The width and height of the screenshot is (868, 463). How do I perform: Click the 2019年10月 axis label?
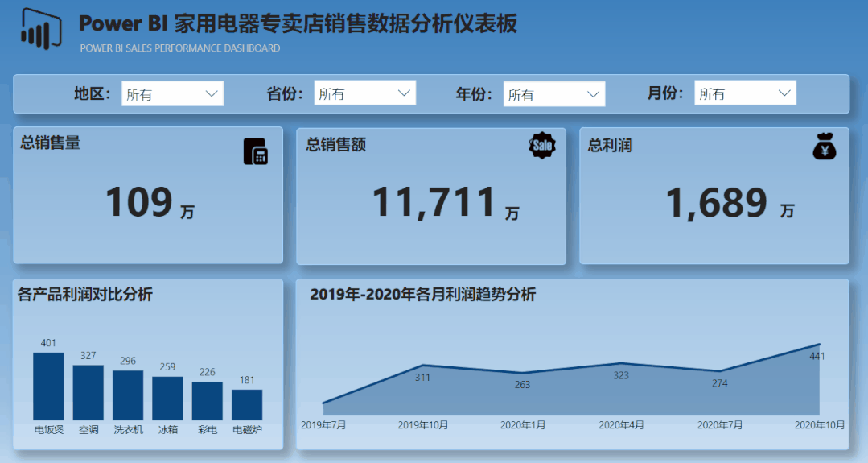[x=423, y=425]
